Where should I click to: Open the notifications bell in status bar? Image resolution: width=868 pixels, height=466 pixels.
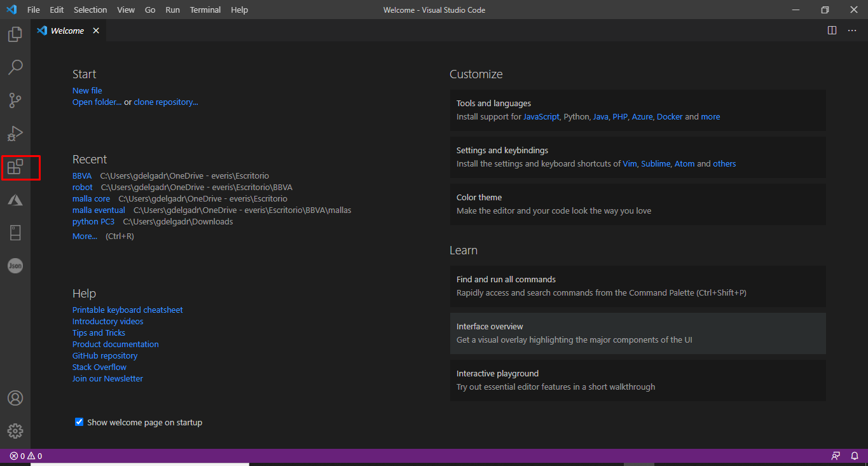854,456
